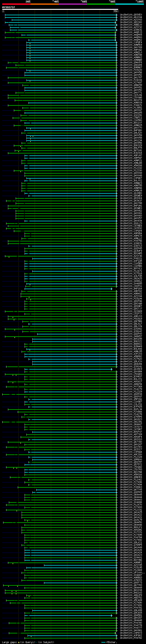Select the UniRef100_B4FGG4 label
Image resolution: width=146 pixels, height=644 pixels.
[x=131, y=289]
